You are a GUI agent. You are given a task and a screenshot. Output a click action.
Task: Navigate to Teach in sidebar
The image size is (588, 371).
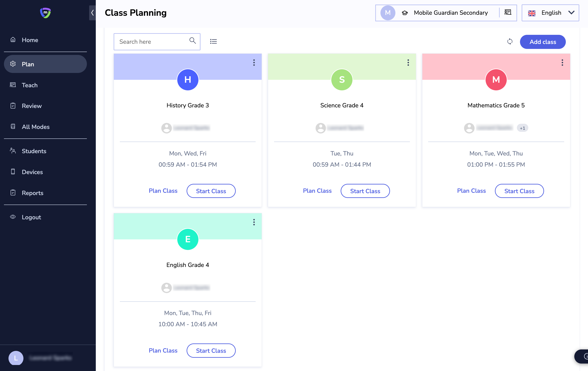click(x=30, y=85)
